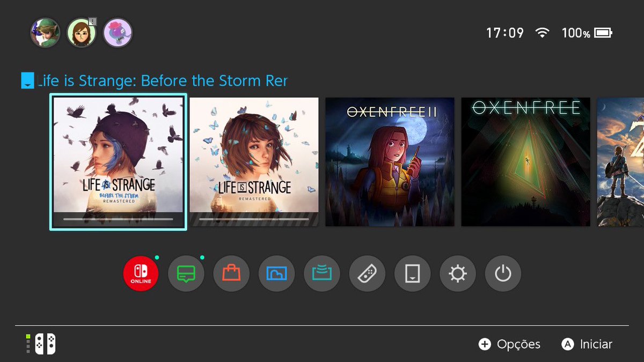This screenshot has height=362, width=644.
Task: Select Life is Strange: Before the Storm tile
Action: 118,162
